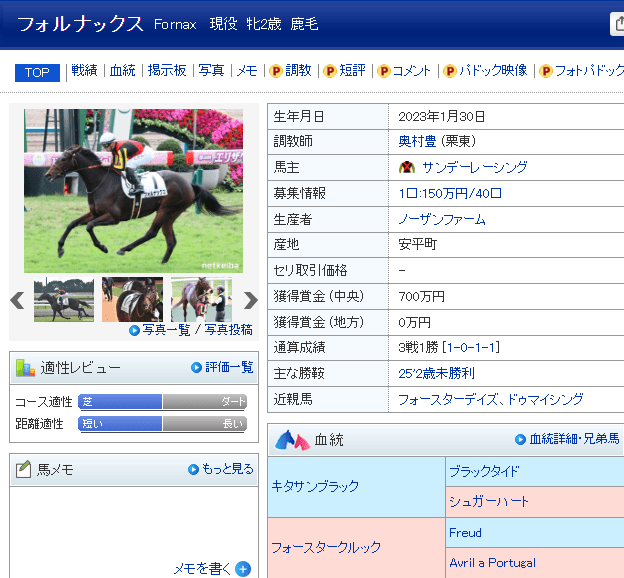Open the 1口:150万円/40口 offering link

[450, 193]
